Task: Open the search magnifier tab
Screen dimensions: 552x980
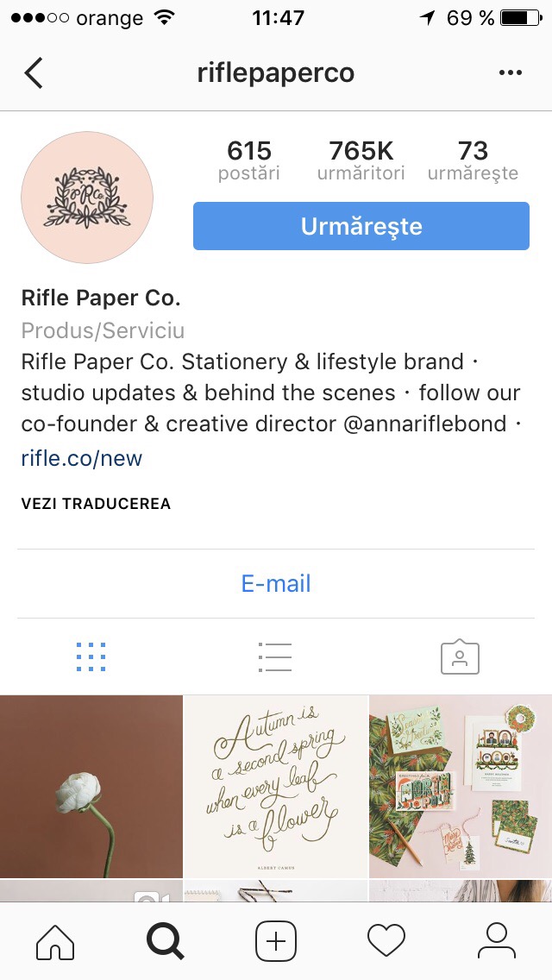Action: (165, 940)
